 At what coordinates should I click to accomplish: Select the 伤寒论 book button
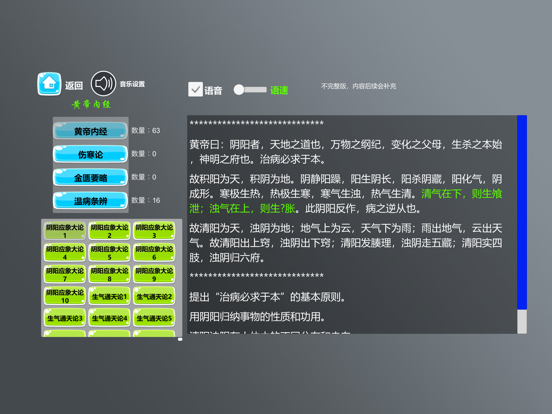pos(90,154)
